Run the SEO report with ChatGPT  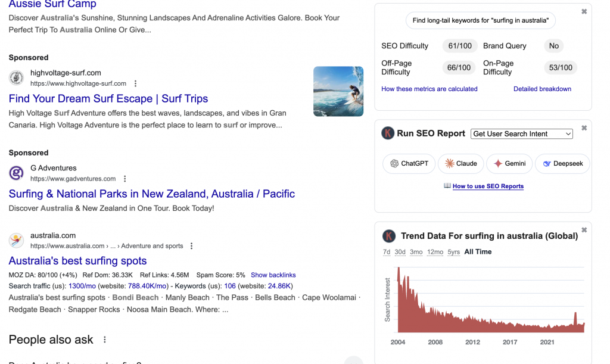coord(409,163)
